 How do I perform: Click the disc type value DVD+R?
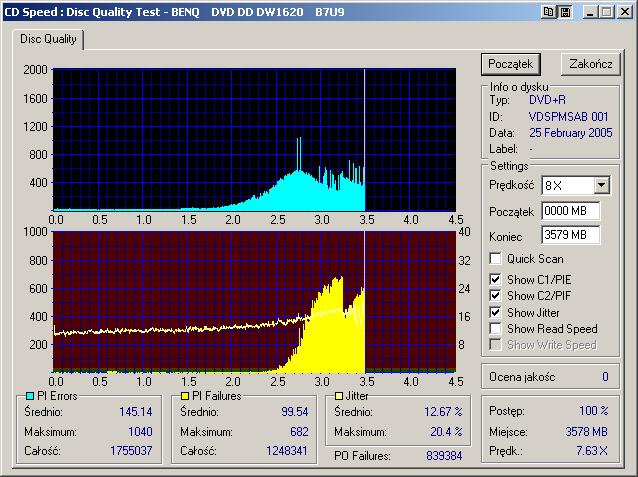coord(547,100)
